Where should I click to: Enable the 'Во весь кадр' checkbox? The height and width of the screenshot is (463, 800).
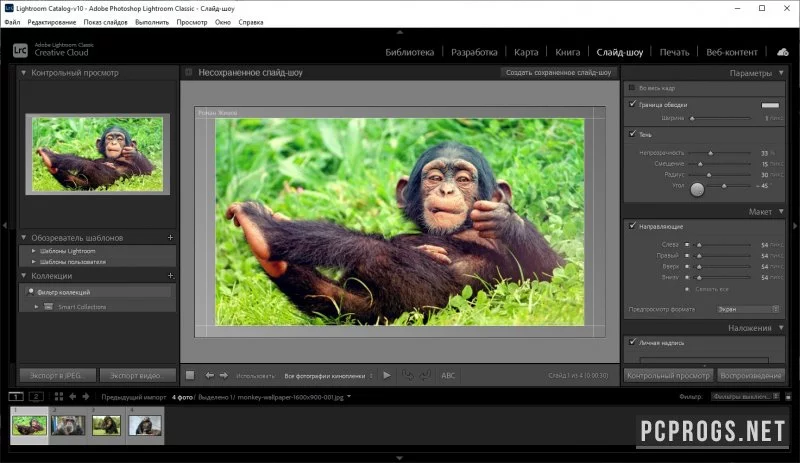point(632,88)
